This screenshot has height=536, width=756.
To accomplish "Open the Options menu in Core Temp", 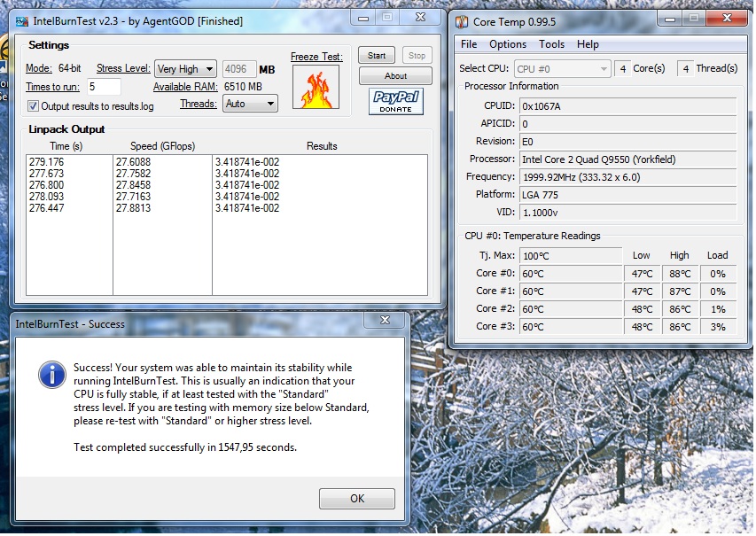I will (x=508, y=44).
